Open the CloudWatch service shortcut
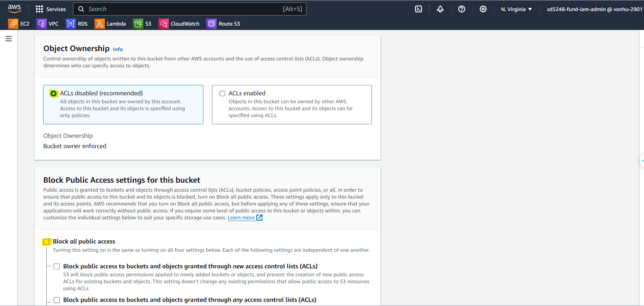The width and height of the screenshot is (644, 306). [x=179, y=24]
